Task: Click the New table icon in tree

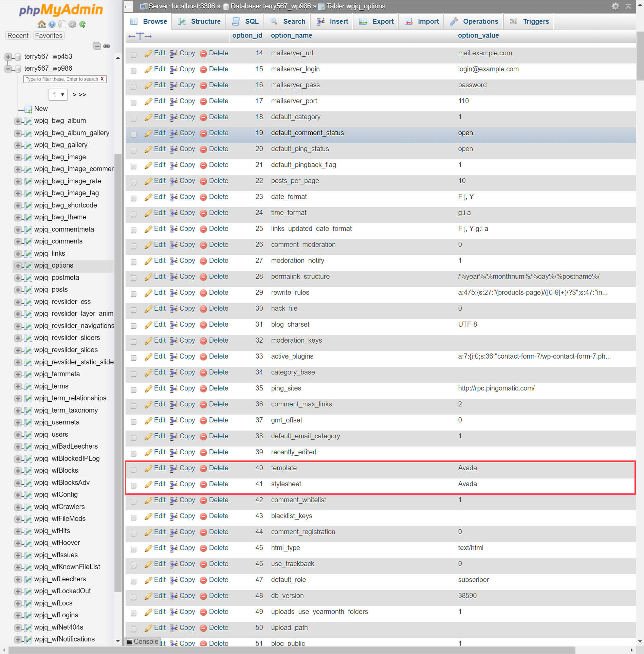Action: point(28,109)
